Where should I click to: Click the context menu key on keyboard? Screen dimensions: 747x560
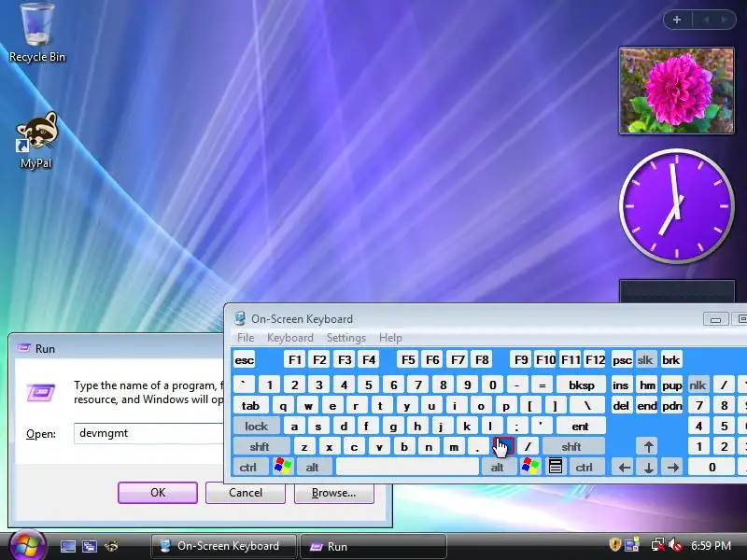tap(555, 468)
